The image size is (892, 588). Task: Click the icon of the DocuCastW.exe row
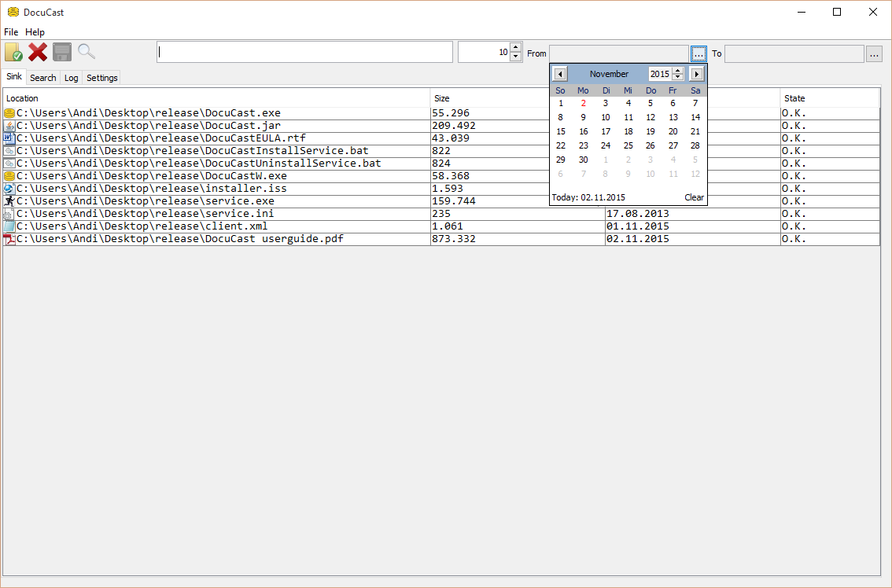point(9,176)
